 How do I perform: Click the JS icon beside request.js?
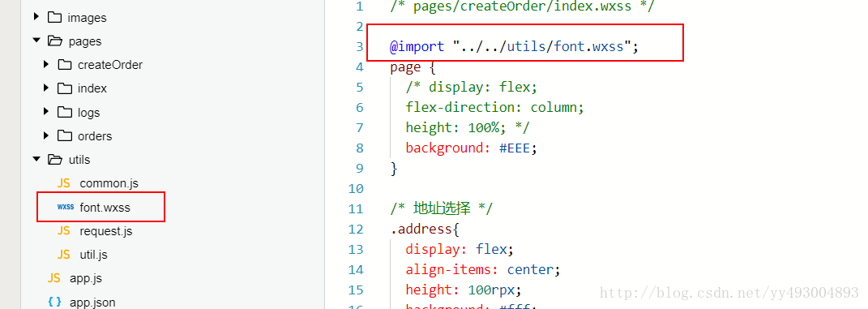(64, 231)
